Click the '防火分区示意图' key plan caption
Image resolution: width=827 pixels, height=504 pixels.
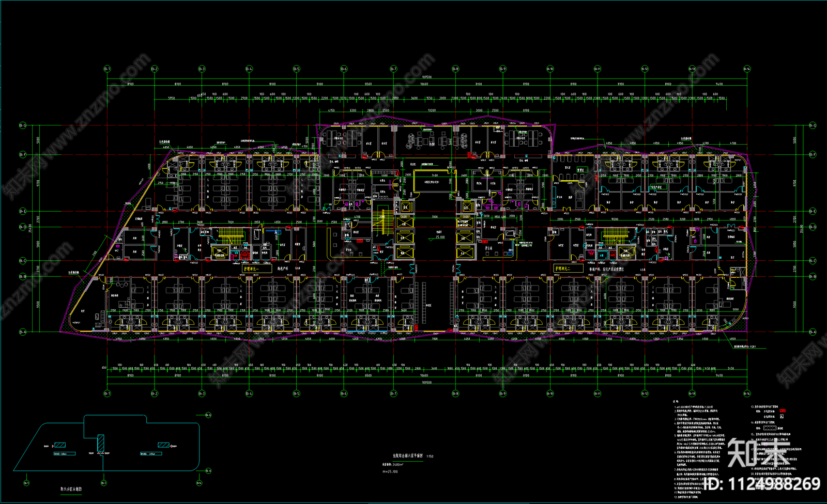(71, 489)
